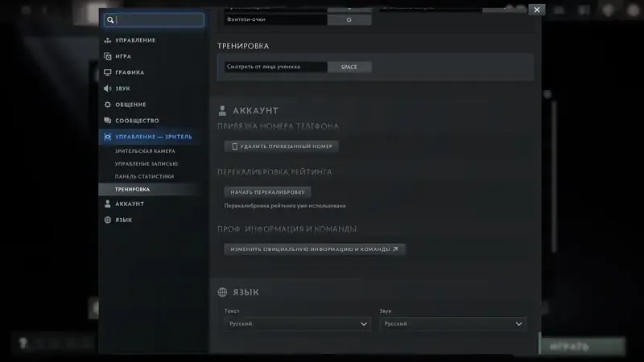
Task: Click the Звук speaker icon
Action: (x=108, y=88)
